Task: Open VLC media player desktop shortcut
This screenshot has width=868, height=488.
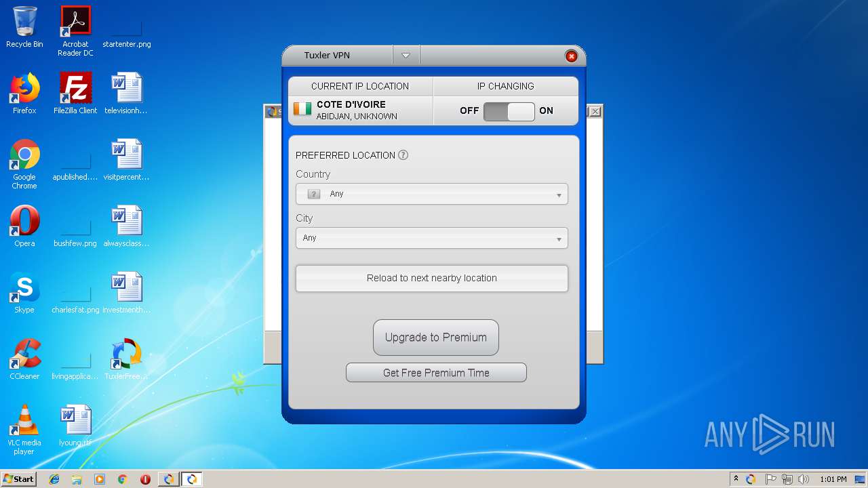Action: (24, 430)
